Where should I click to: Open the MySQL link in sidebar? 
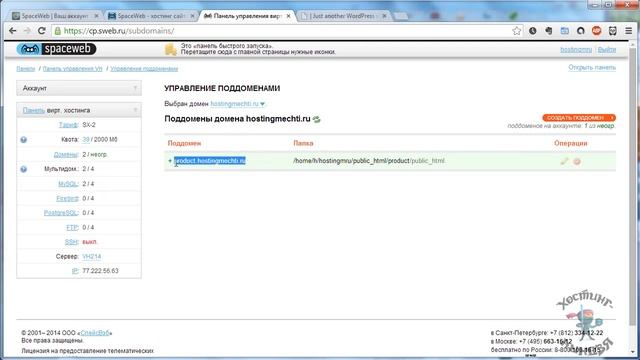(x=68, y=184)
